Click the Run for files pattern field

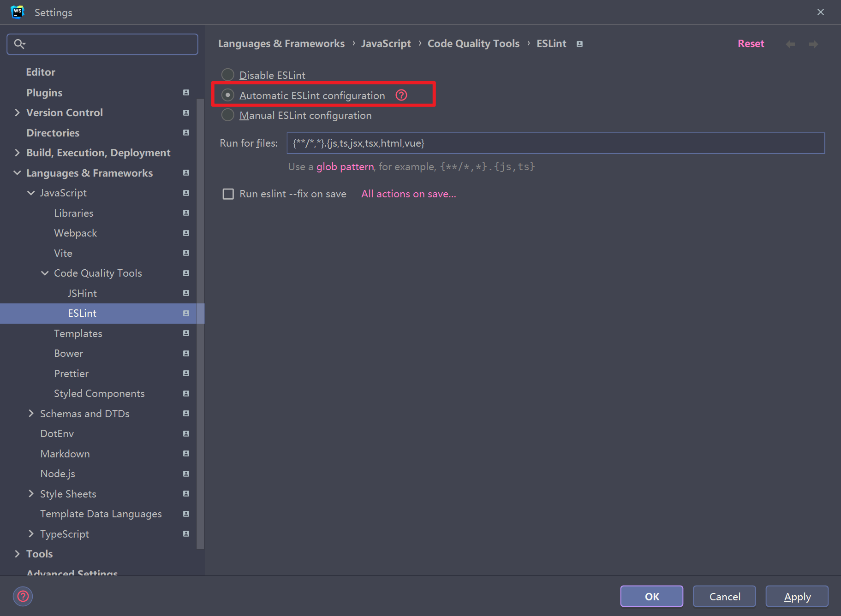click(555, 143)
